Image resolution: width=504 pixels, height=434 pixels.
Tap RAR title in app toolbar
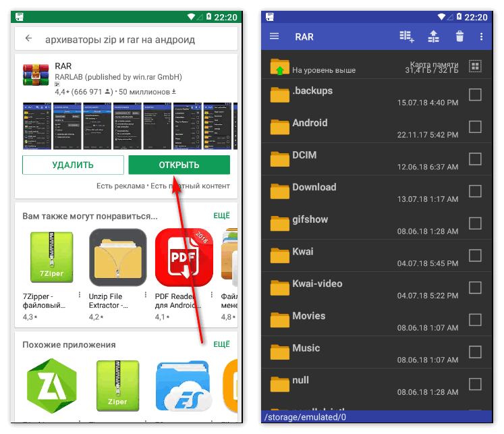click(304, 36)
